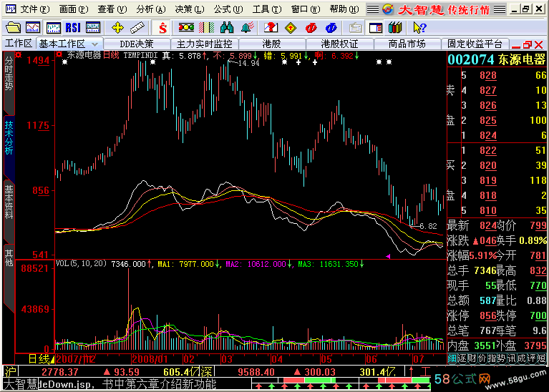The image size is (549, 392).
Task: Click the 深 Shenzhen index 9588.40 value
Action: coord(255,372)
